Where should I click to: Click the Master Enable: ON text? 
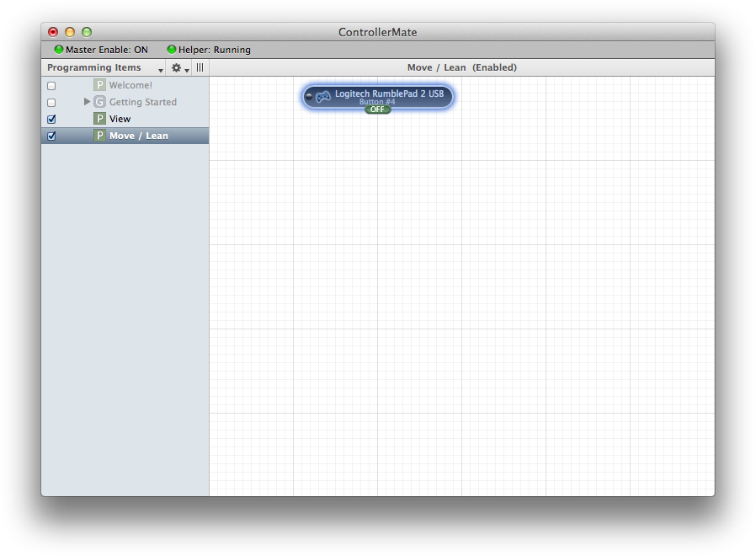(x=107, y=50)
